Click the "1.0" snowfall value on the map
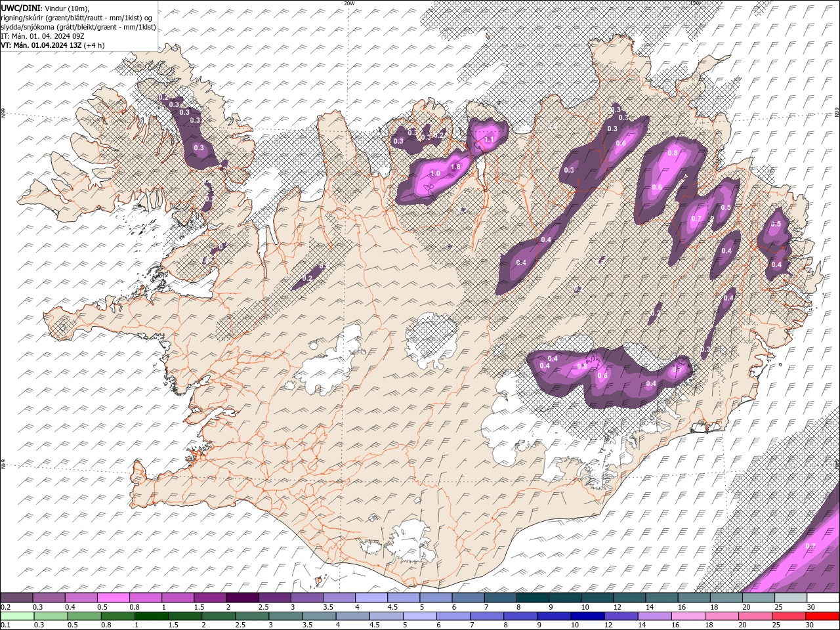The width and height of the screenshot is (840, 630). [x=434, y=174]
